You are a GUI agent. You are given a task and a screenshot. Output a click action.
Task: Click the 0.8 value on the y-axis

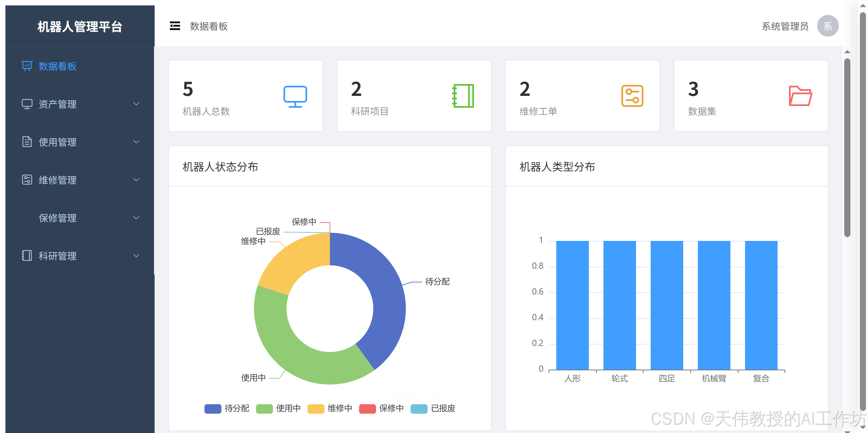pos(537,266)
